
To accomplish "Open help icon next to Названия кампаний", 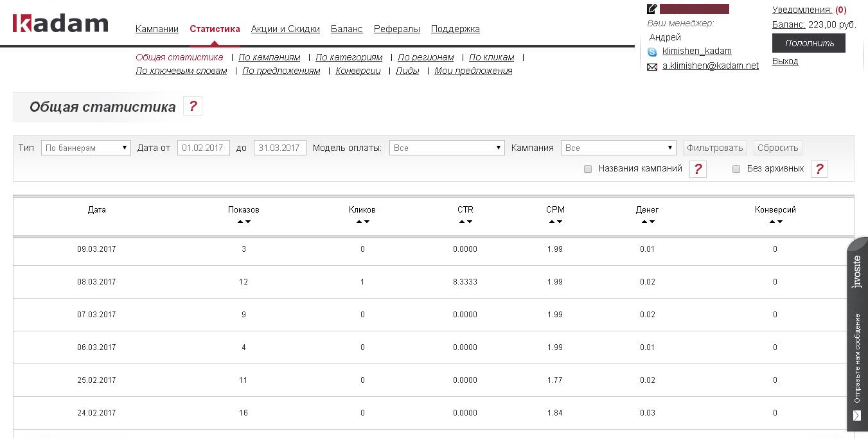I will point(698,169).
